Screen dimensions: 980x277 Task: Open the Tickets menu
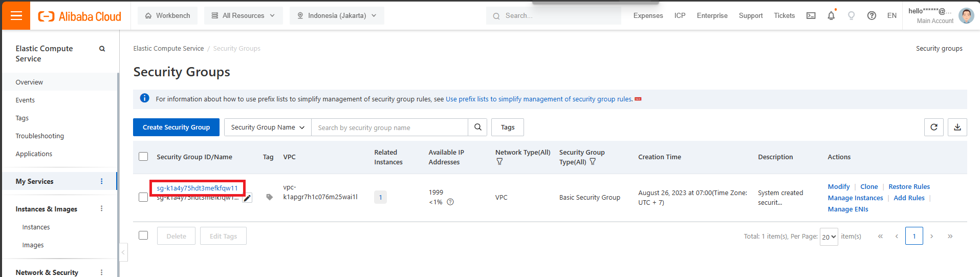pyautogui.click(x=784, y=16)
